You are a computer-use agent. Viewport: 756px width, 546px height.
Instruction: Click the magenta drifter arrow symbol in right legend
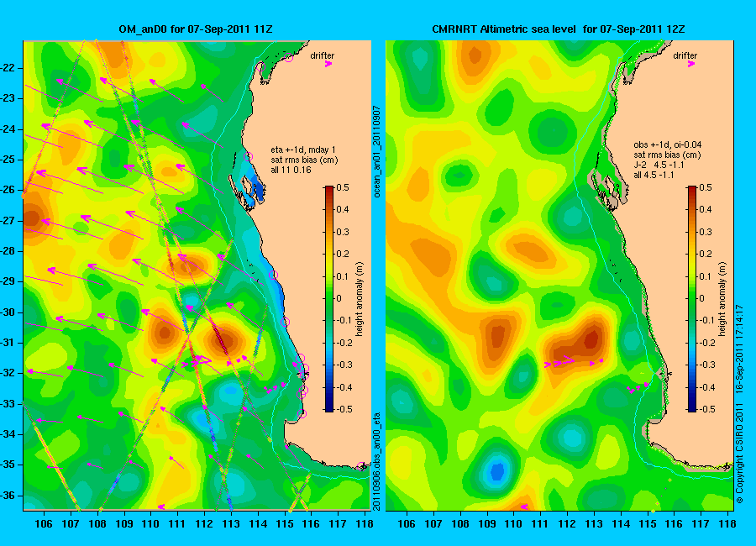(691, 64)
